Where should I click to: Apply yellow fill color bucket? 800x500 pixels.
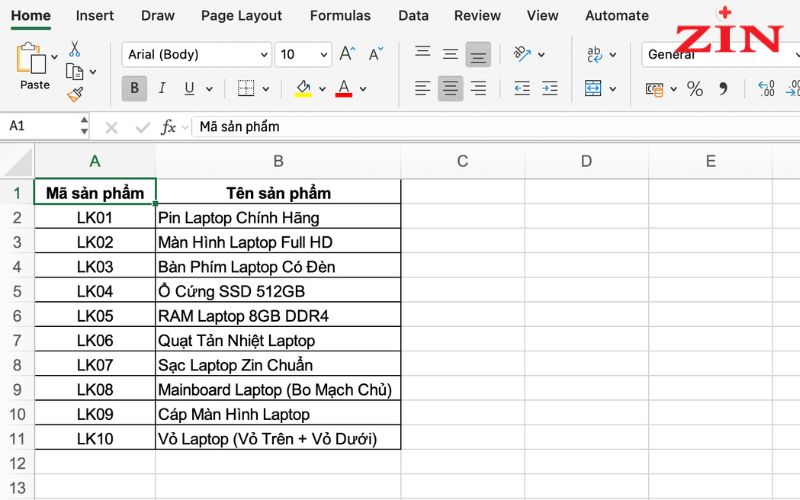click(303, 88)
